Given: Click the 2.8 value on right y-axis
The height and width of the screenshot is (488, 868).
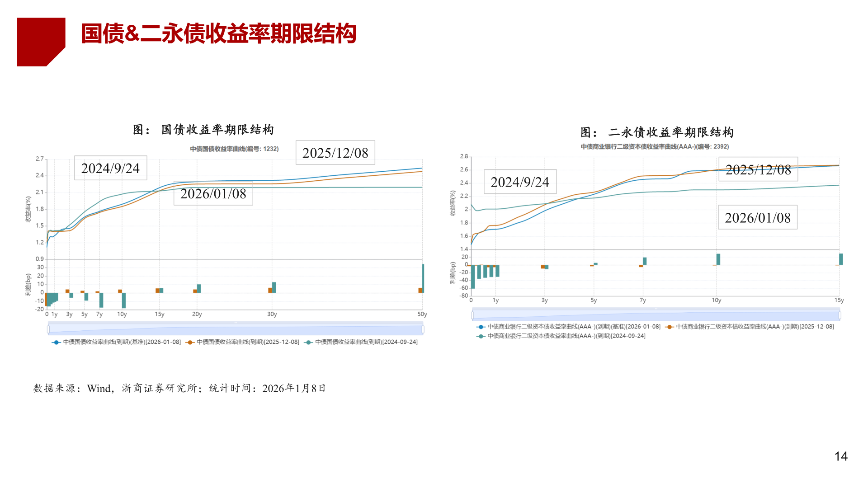Looking at the screenshot, I should (x=464, y=156).
